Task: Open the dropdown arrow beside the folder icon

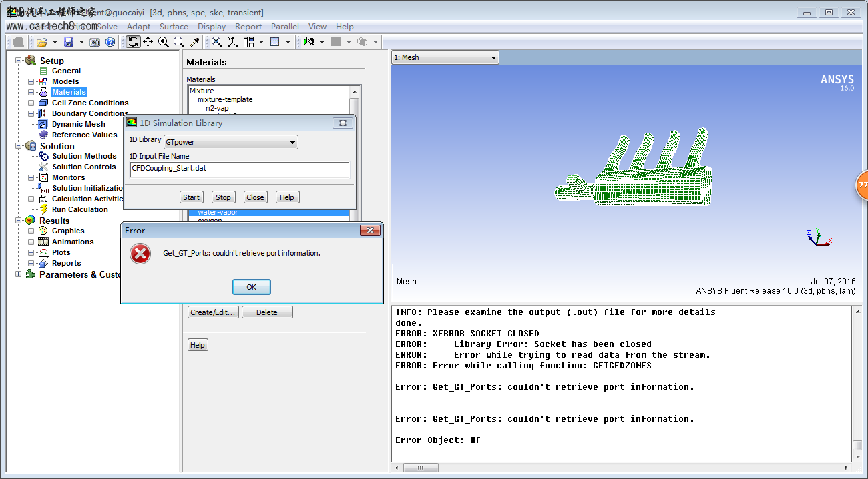Action: [55, 42]
